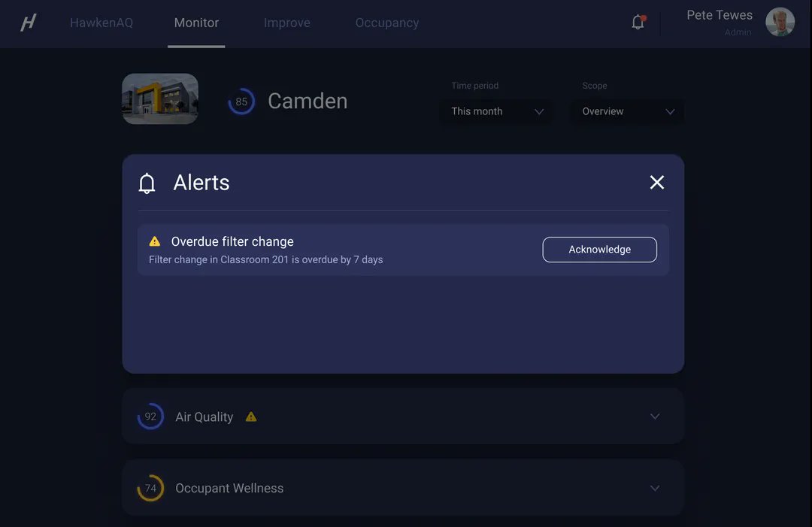
Task: Click the bell icon beside Alerts heading
Action: click(x=147, y=183)
